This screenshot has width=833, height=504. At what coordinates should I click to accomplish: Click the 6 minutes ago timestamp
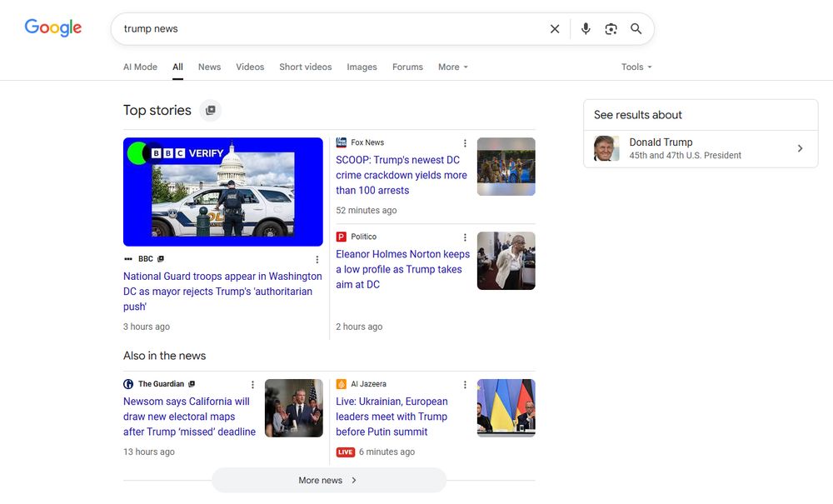pos(387,452)
